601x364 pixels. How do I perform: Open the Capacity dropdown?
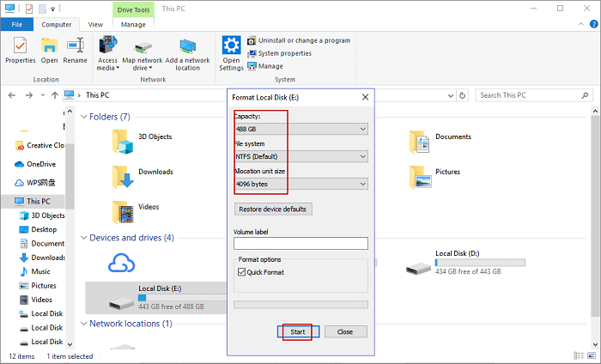[x=300, y=129]
